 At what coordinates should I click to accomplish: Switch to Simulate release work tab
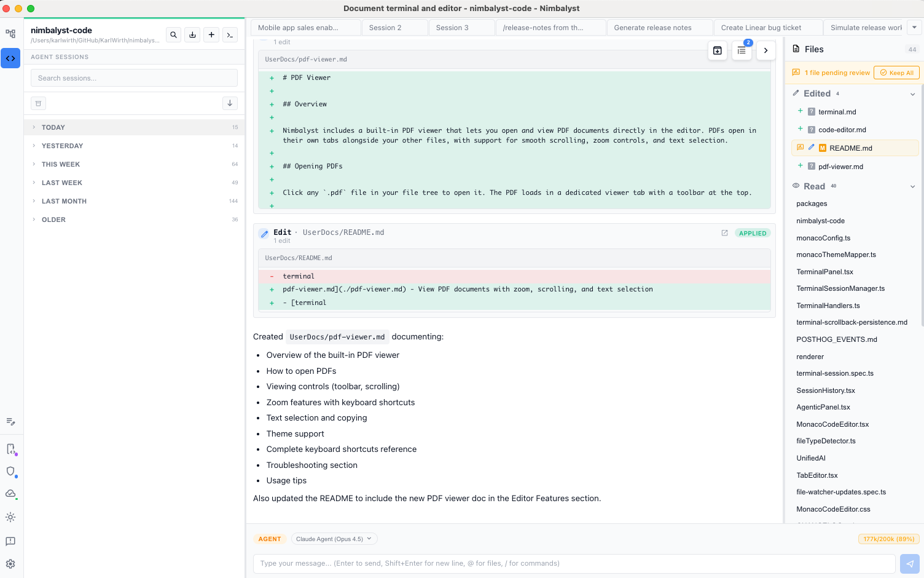[865, 28]
